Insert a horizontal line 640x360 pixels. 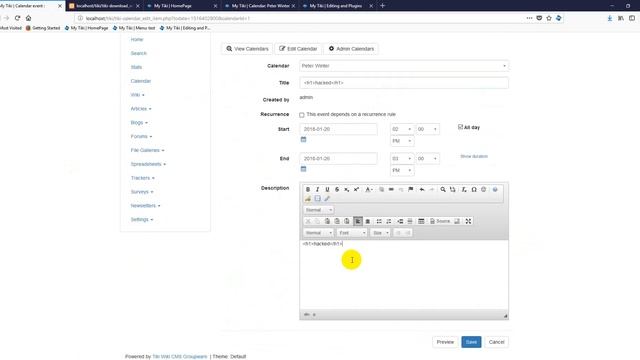point(410,221)
